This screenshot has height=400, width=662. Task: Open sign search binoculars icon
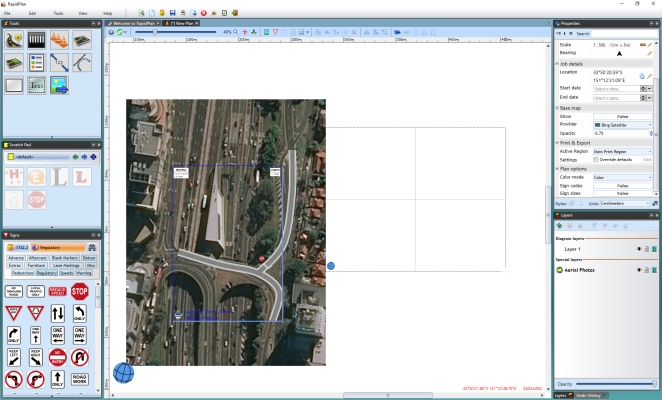92,248
